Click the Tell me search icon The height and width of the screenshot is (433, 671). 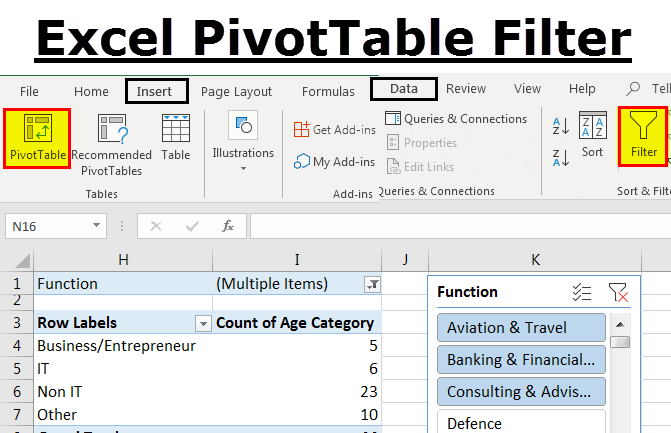click(x=633, y=89)
